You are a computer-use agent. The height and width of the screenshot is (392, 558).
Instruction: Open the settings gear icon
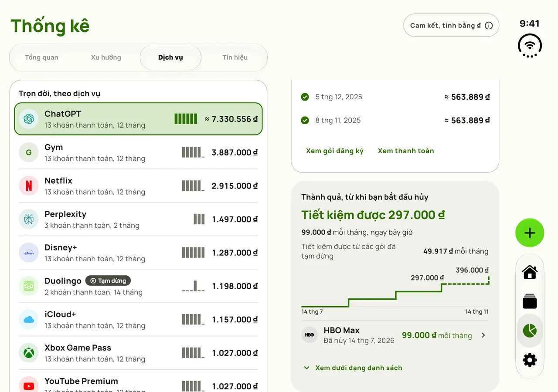tap(530, 360)
